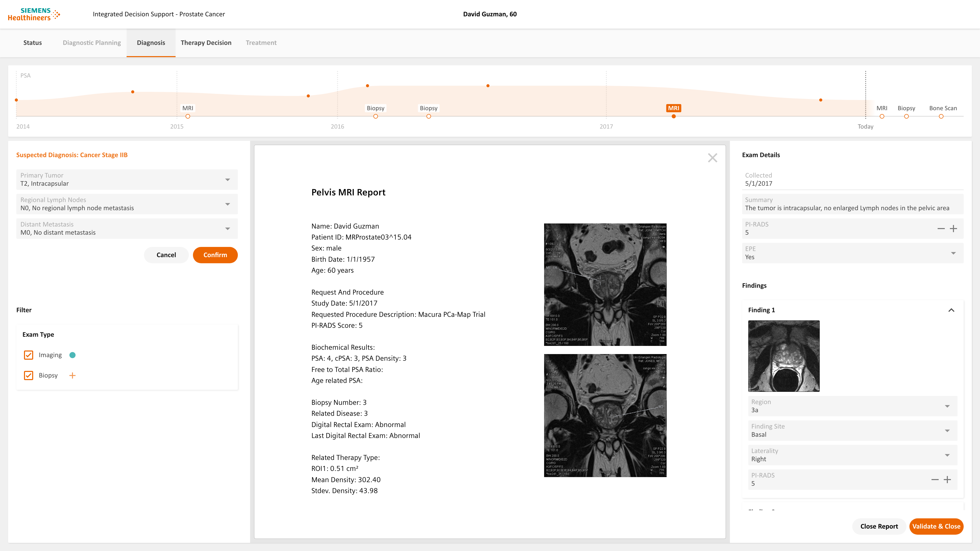Viewport: 980px width, 551px height.
Task: Decrease Finding 1 PI-RADS with the minus icon
Action: 935,480
